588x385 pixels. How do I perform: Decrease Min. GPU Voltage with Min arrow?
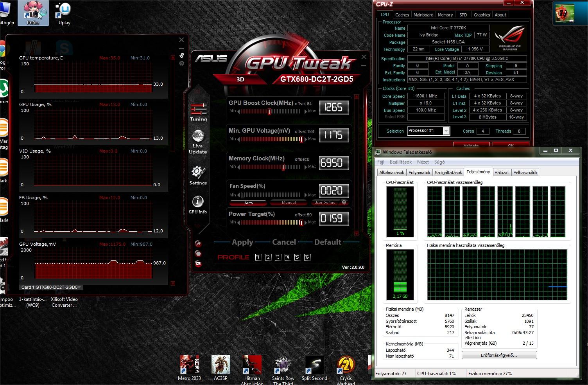coord(239,139)
